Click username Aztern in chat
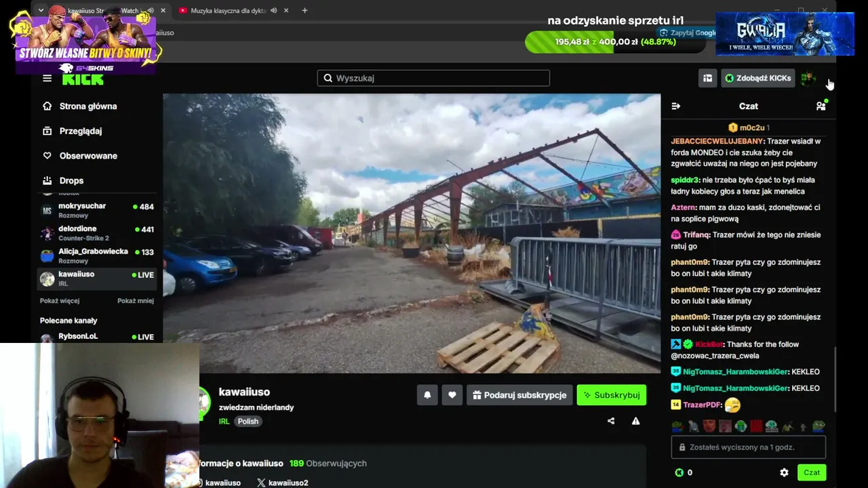This screenshot has height=488, width=868. (x=684, y=207)
